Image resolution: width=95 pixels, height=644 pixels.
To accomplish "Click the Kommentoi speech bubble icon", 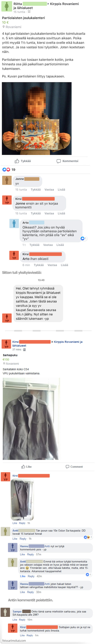I will [59, 161].
